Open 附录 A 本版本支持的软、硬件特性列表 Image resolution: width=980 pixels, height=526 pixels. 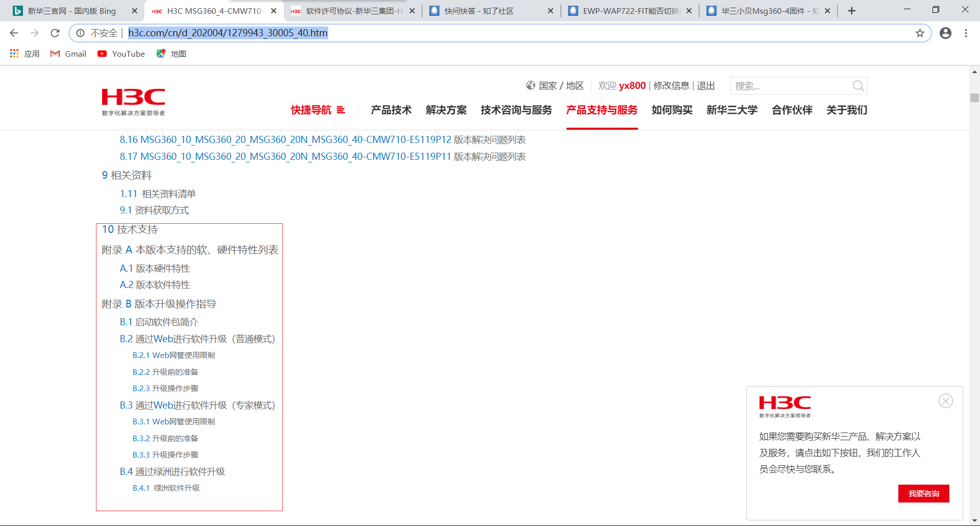pos(190,250)
